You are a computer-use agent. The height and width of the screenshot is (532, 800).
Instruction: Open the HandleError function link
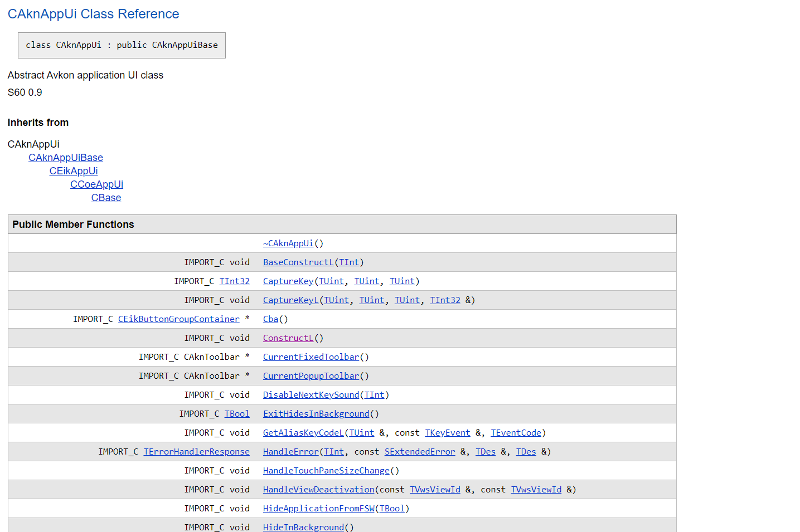[290, 452]
